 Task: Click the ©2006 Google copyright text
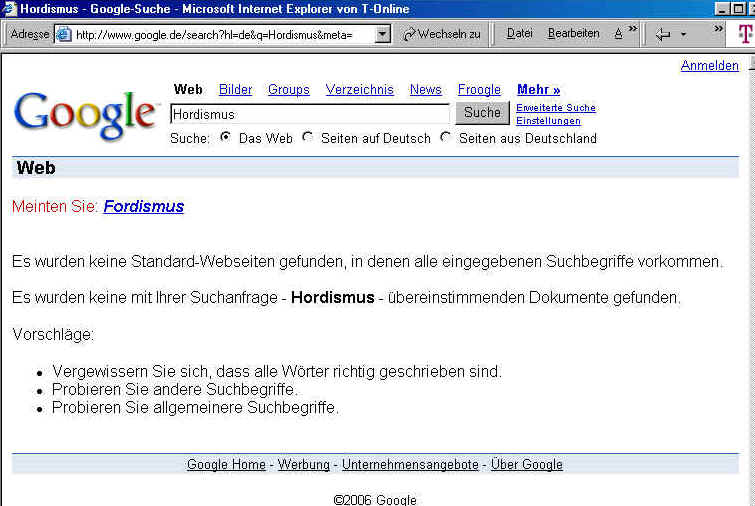375,500
